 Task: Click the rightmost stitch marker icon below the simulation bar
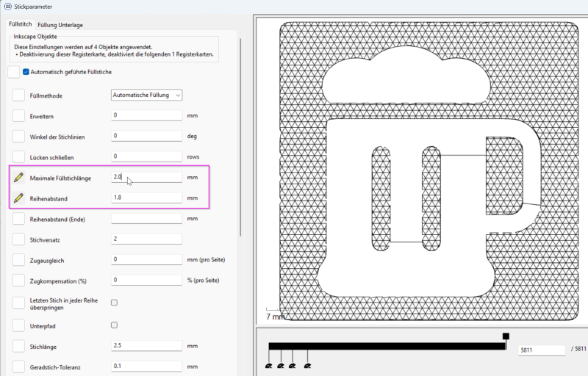pos(307,364)
